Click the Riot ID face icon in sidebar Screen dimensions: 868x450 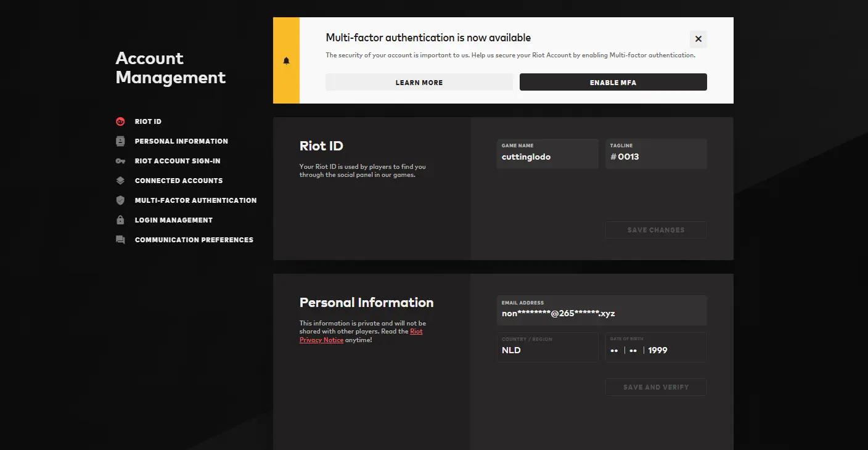click(x=120, y=121)
